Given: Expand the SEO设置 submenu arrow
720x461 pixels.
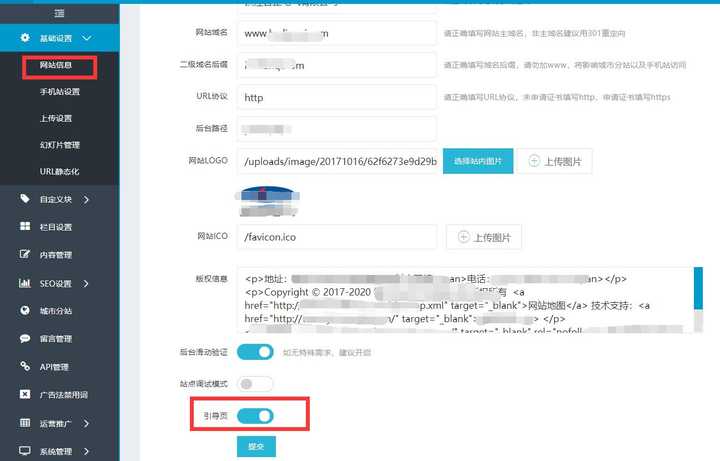Looking at the screenshot, I should point(86,283).
